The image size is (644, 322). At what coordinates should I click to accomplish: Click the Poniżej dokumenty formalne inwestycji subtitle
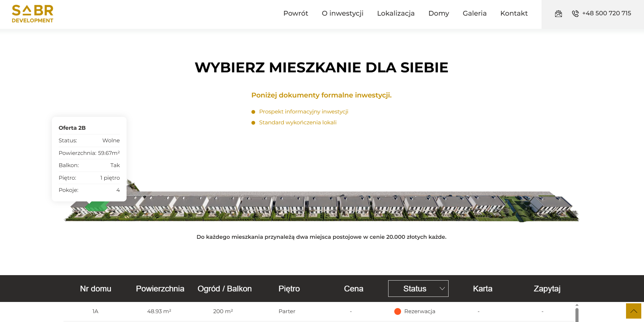[x=322, y=95]
